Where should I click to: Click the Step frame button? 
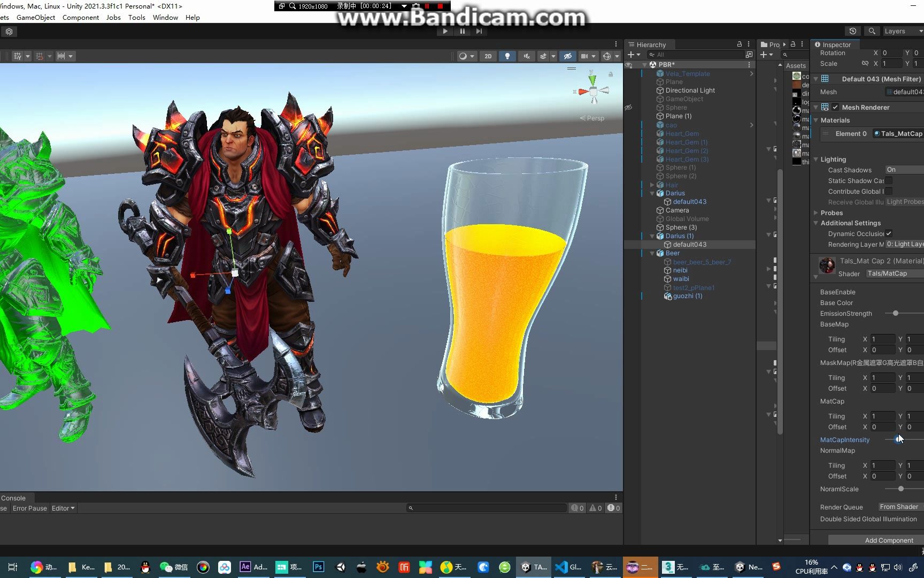(479, 32)
